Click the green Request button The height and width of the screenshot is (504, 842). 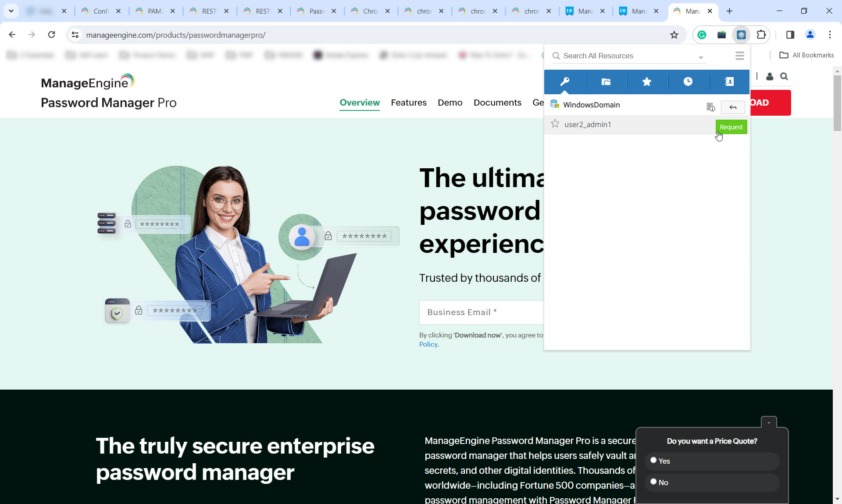731,127
